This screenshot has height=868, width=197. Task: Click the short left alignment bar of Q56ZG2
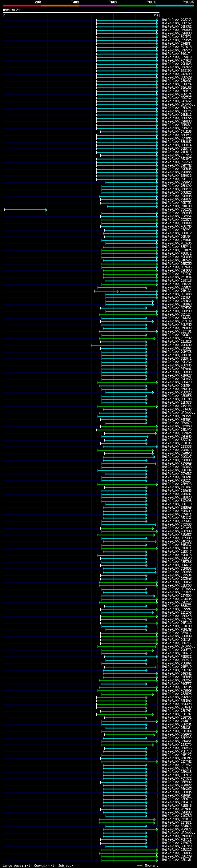point(26,210)
